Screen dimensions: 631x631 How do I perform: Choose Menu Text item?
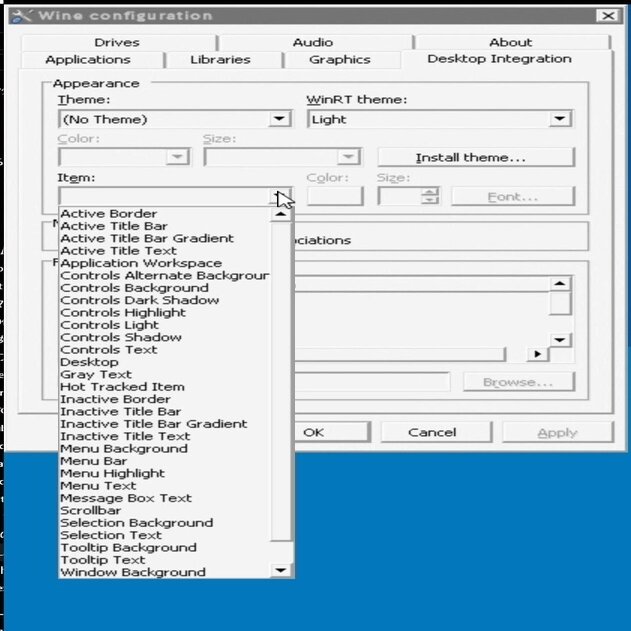coord(165,486)
